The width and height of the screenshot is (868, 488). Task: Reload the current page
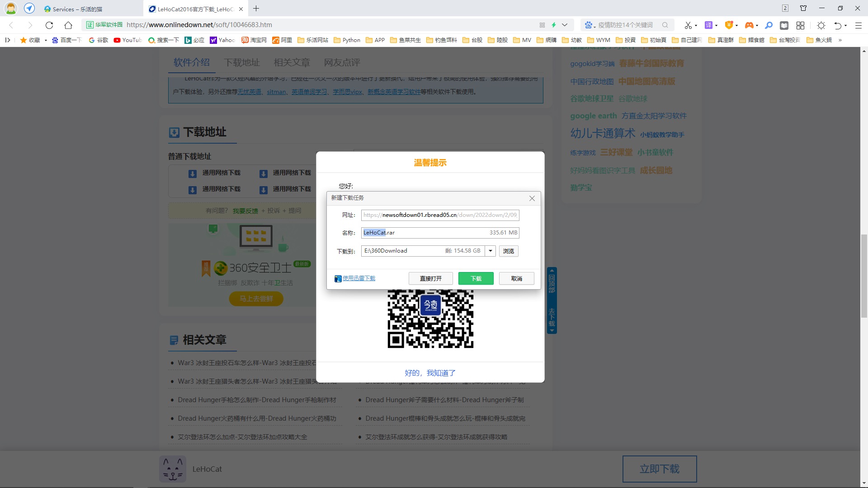click(49, 25)
